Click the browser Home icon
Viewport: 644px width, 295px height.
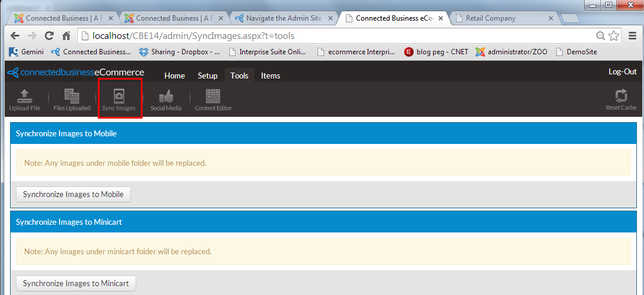point(66,36)
